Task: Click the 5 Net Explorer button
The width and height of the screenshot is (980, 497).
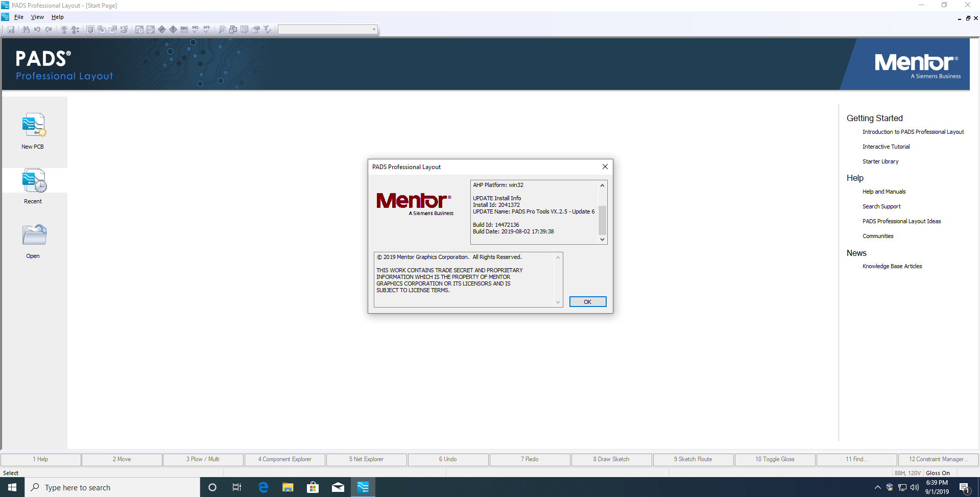Action: coord(367,459)
